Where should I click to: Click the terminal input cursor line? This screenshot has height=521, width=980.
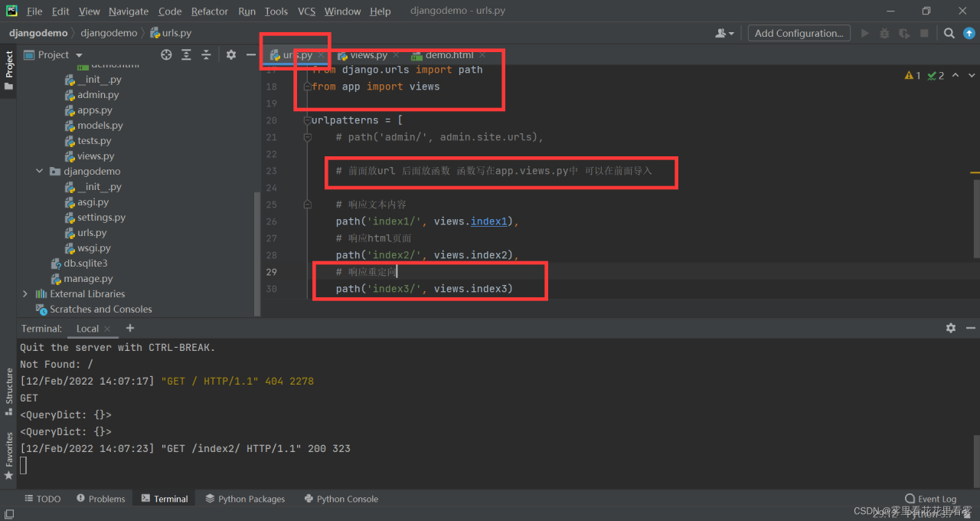23,465
